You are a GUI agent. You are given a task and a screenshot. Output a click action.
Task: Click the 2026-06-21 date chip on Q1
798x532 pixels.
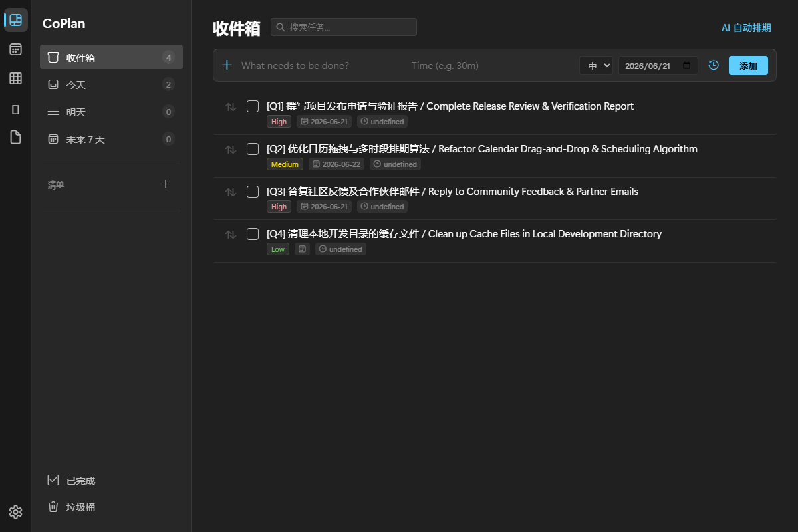pos(324,122)
